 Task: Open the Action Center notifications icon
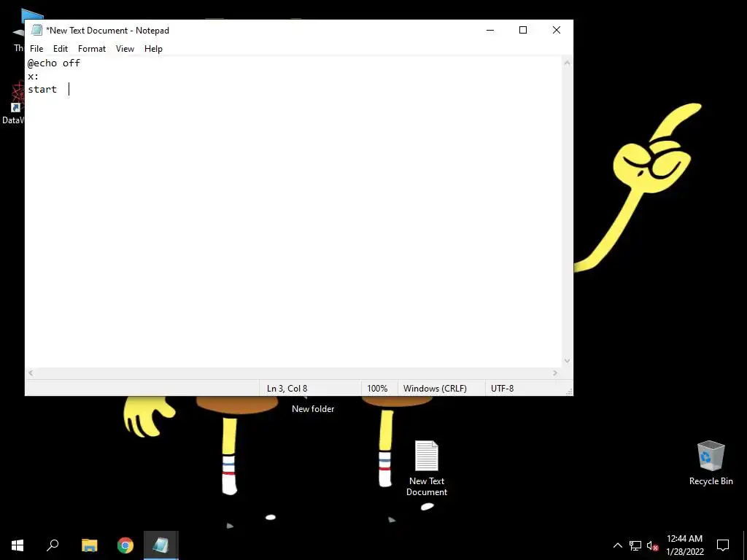pos(723,545)
